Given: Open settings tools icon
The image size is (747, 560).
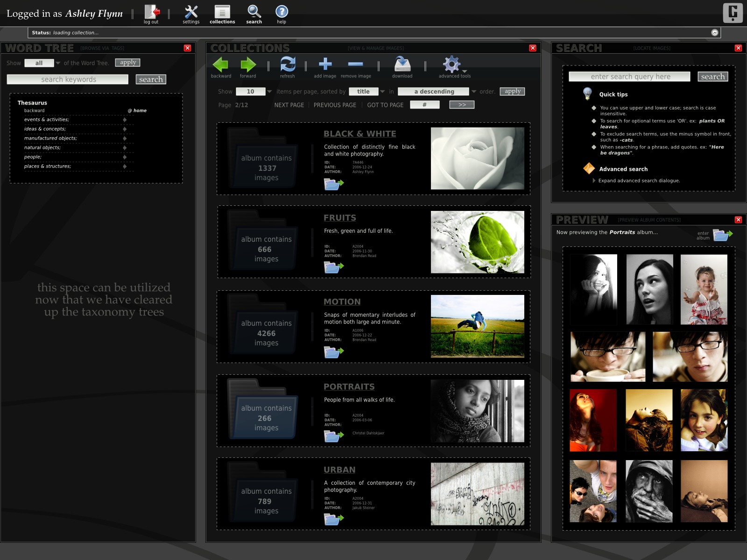Looking at the screenshot, I should tap(191, 12).
